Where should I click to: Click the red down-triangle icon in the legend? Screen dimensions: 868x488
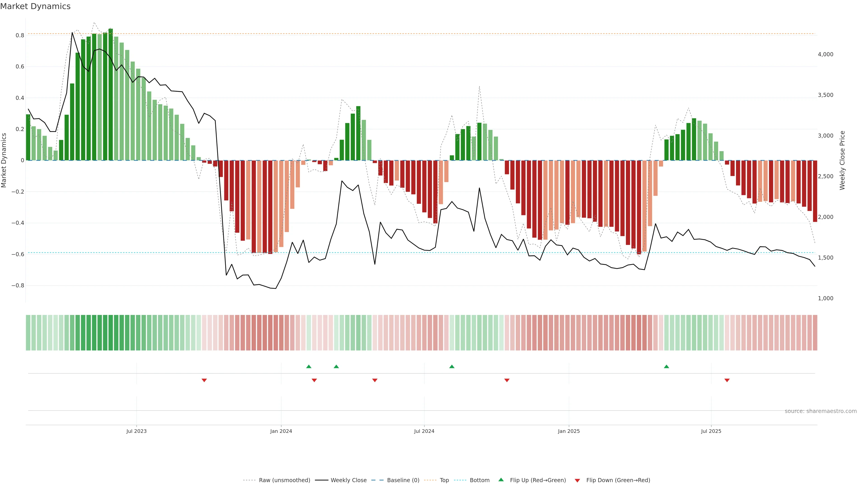pos(577,480)
